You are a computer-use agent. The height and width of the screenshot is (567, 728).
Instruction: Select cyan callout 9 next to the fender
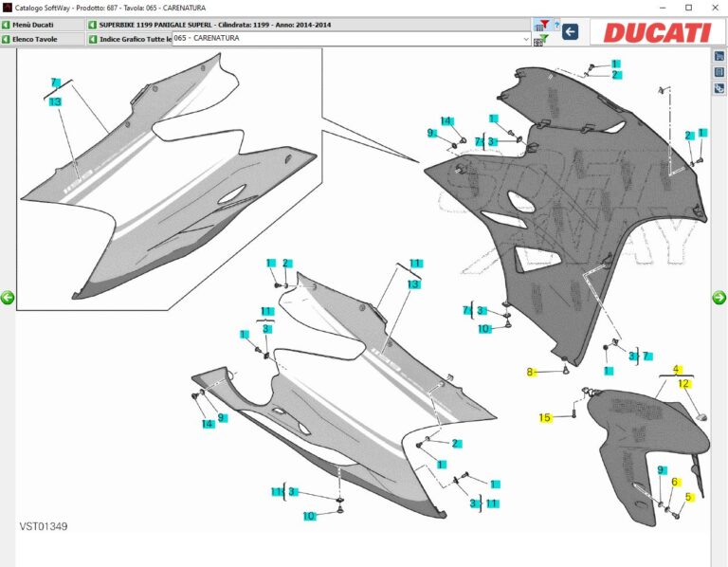661,470
